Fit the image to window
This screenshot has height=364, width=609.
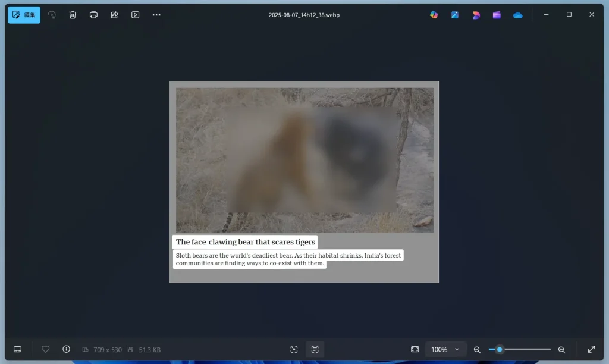[415, 349]
